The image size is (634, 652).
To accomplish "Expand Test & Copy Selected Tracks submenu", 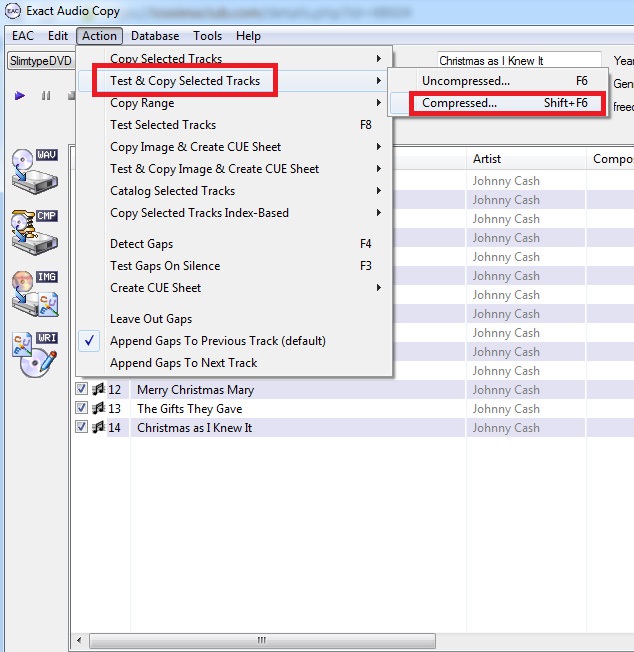I will 234,81.
